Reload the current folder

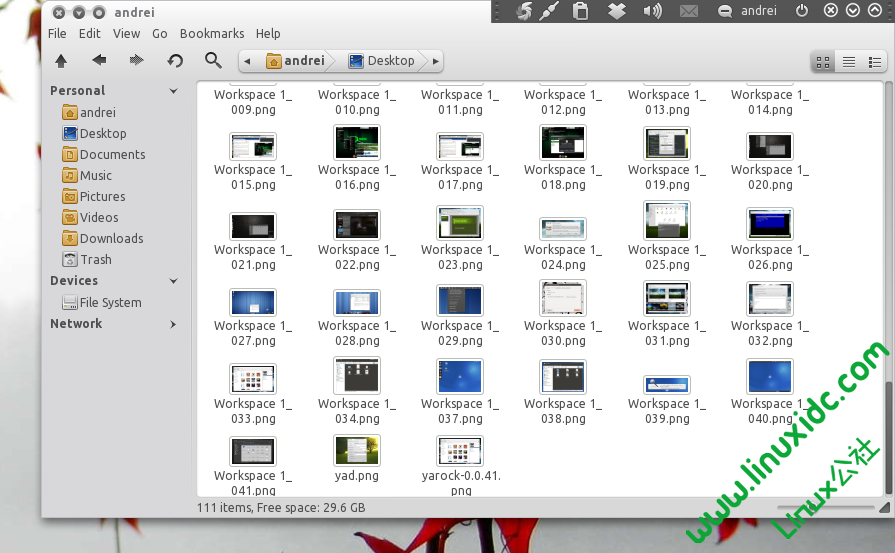(175, 61)
